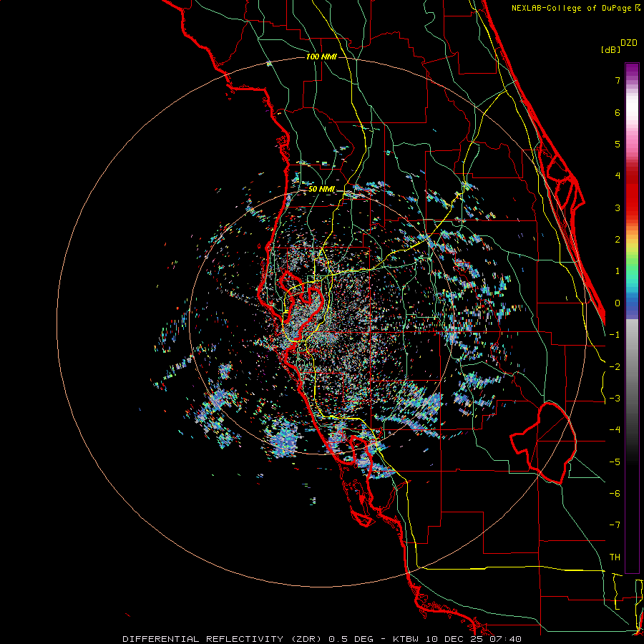Click the 5 dB label on the color scale
This screenshot has width=644, height=644.
[x=618, y=144]
